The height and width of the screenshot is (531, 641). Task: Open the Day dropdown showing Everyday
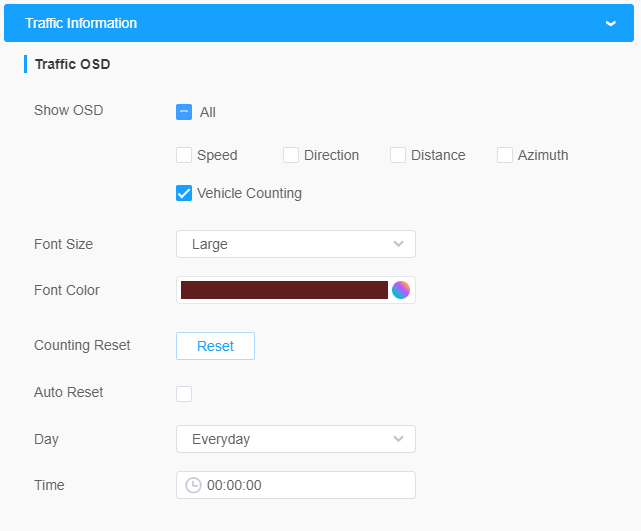pos(296,439)
